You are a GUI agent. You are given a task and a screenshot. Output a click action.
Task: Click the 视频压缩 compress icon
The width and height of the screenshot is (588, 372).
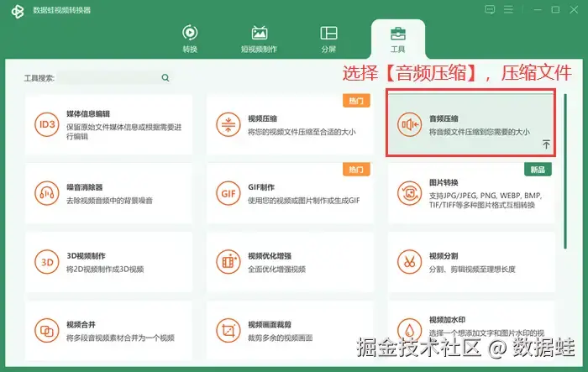point(228,124)
